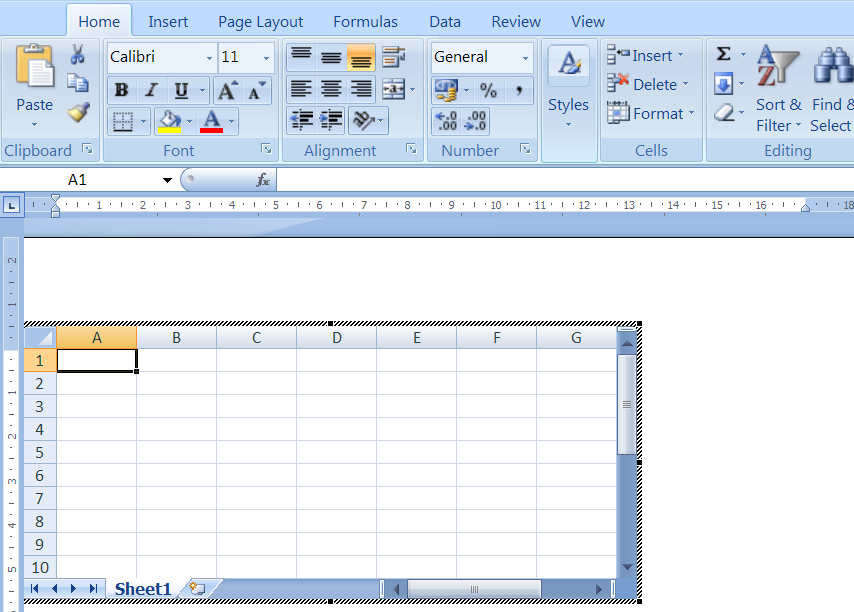Toggle Italic formatting
Image resolution: width=854 pixels, height=612 pixels.
151,90
